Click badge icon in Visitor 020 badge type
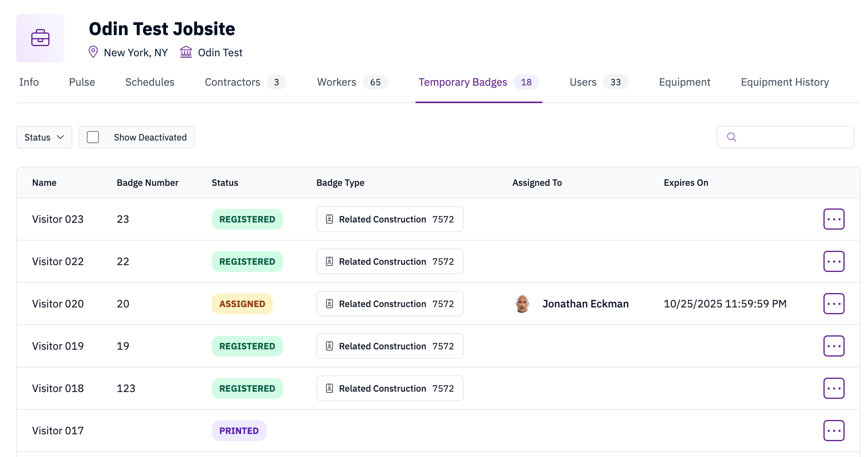 329,304
